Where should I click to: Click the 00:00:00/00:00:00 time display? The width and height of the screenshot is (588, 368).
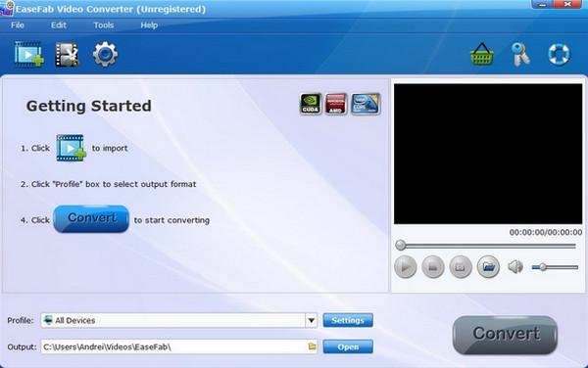coord(546,233)
